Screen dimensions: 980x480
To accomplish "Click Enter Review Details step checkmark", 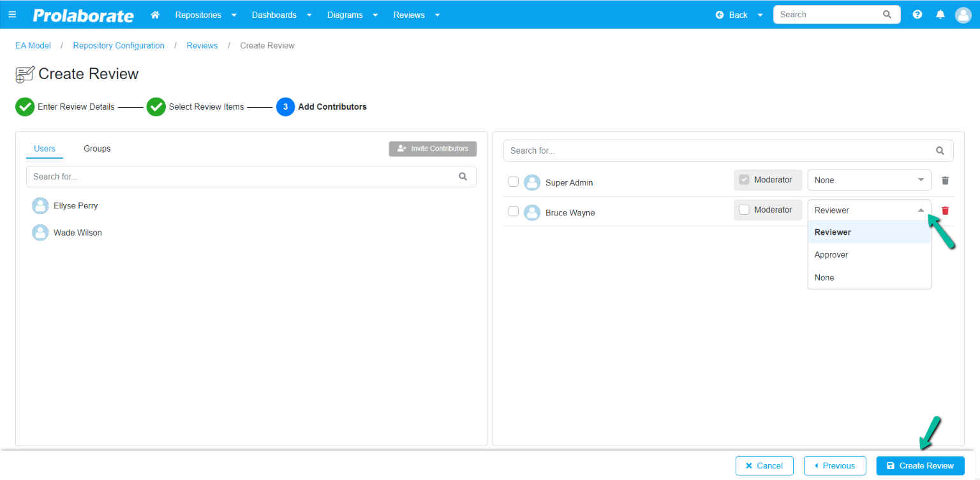I will [25, 106].
